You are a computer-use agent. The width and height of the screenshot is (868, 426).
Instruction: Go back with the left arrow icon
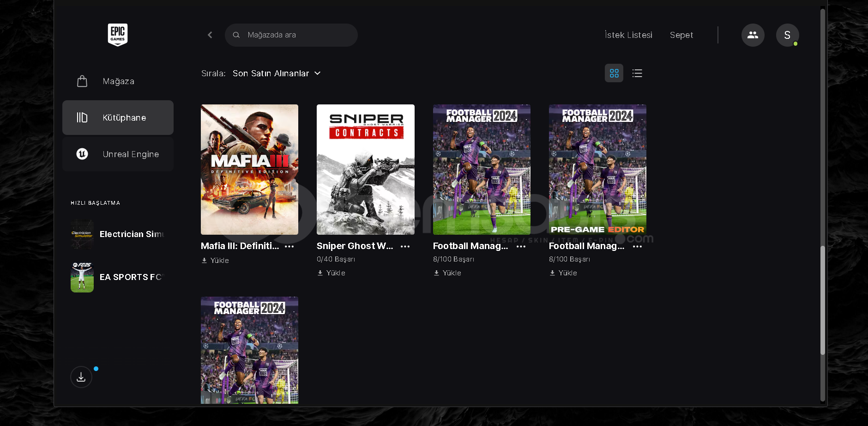[210, 35]
